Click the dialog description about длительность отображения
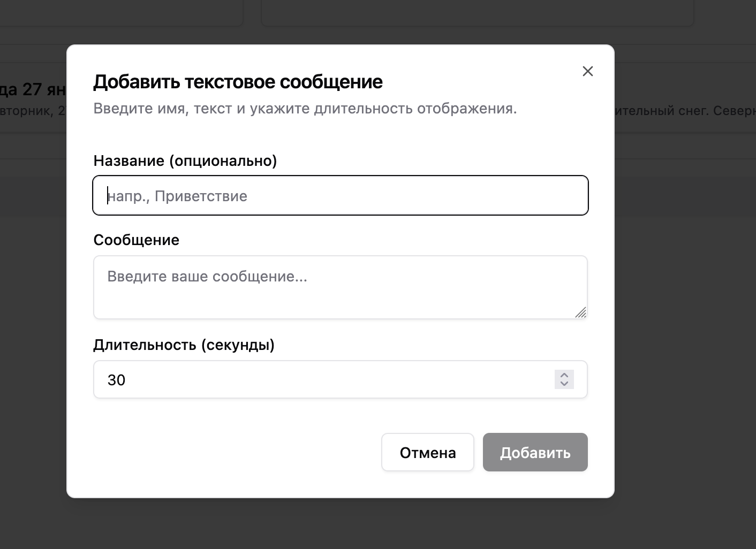The image size is (756, 549). [305, 109]
